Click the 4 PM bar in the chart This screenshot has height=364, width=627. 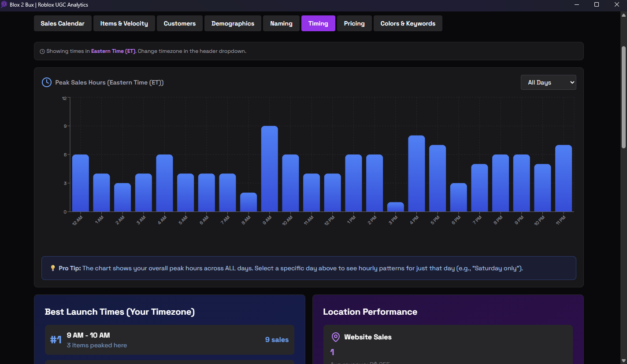click(x=416, y=174)
